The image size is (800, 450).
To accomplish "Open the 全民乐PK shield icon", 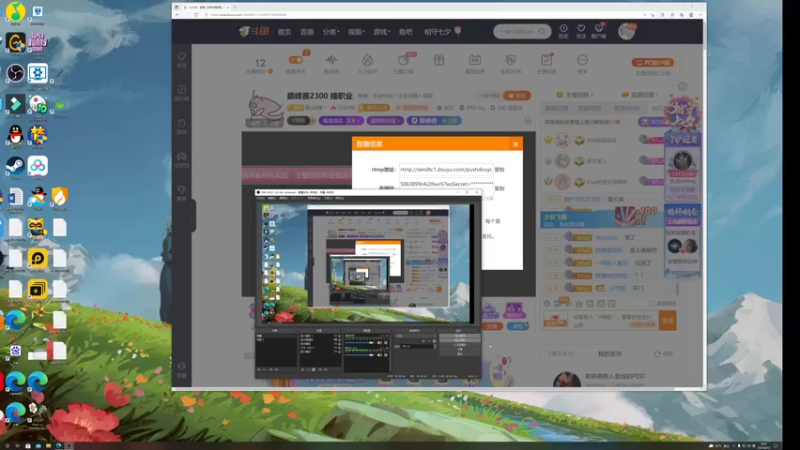I will coord(511,60).
